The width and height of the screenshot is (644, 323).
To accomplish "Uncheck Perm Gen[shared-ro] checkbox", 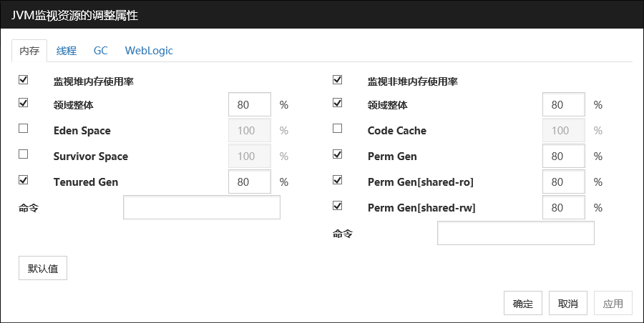I will click(338, 180).
